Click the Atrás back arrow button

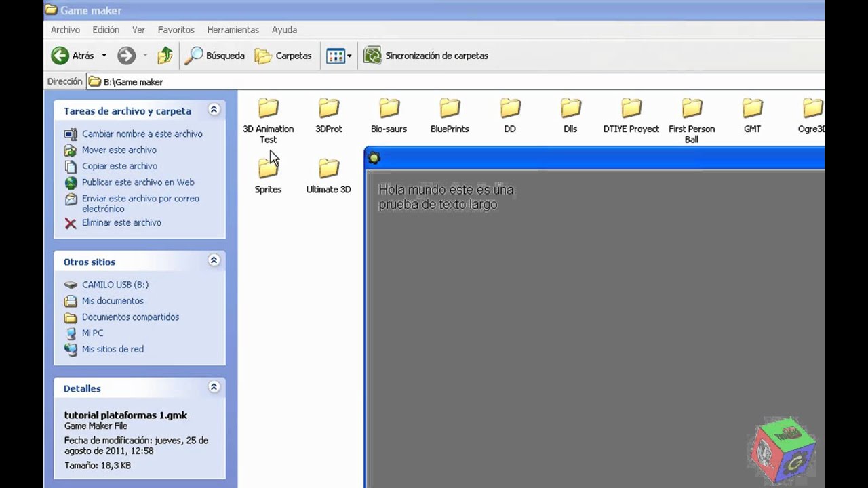point(73,56)
